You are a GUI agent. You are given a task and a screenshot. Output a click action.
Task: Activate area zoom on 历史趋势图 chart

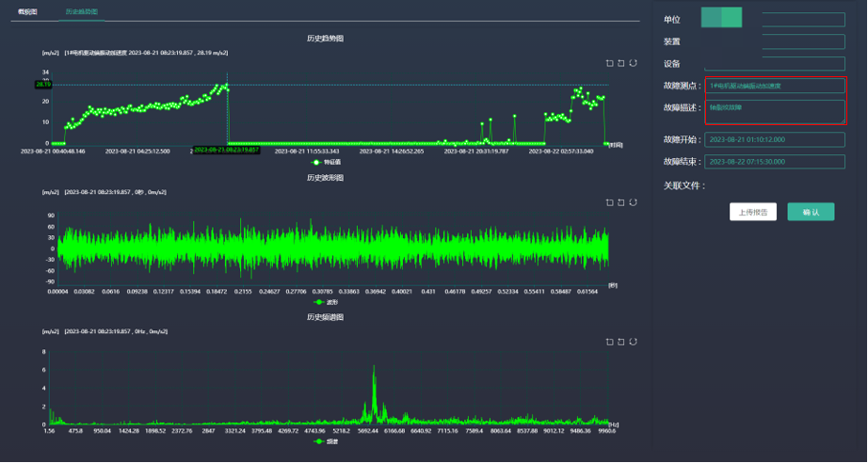click(x=609, y=63)
